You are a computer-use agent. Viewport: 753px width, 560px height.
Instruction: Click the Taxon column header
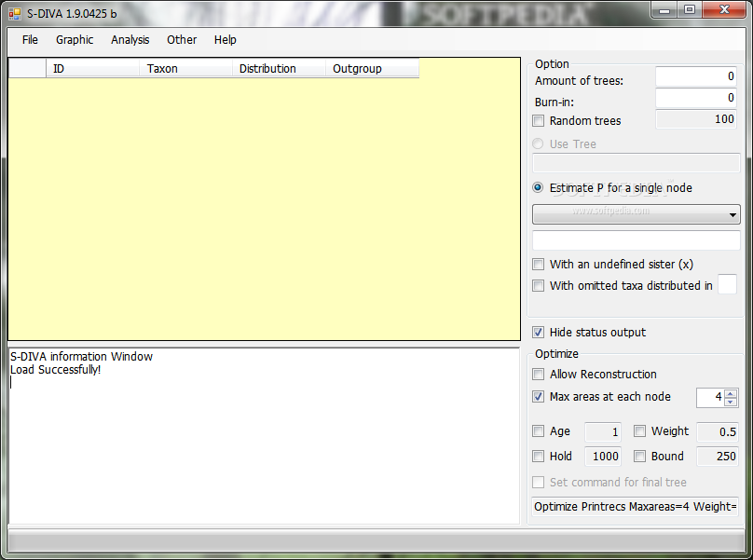tap(185, 69)
